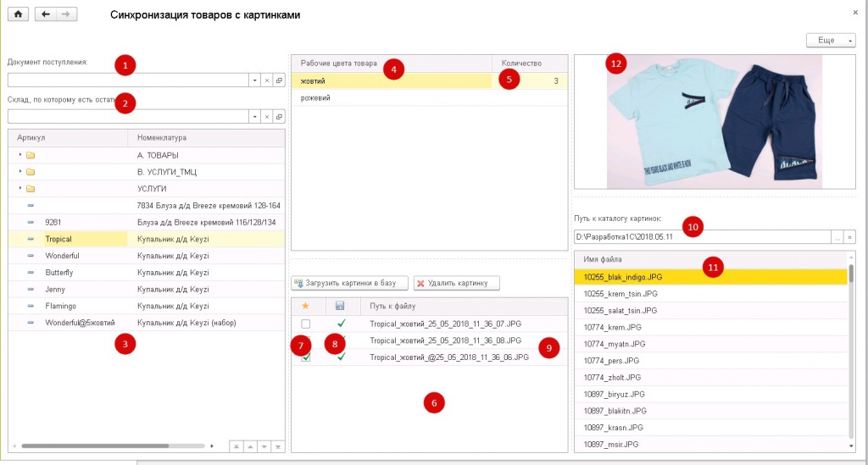Click the item icon beside Flamingo

pyautogui.click(x=31, y=306)
